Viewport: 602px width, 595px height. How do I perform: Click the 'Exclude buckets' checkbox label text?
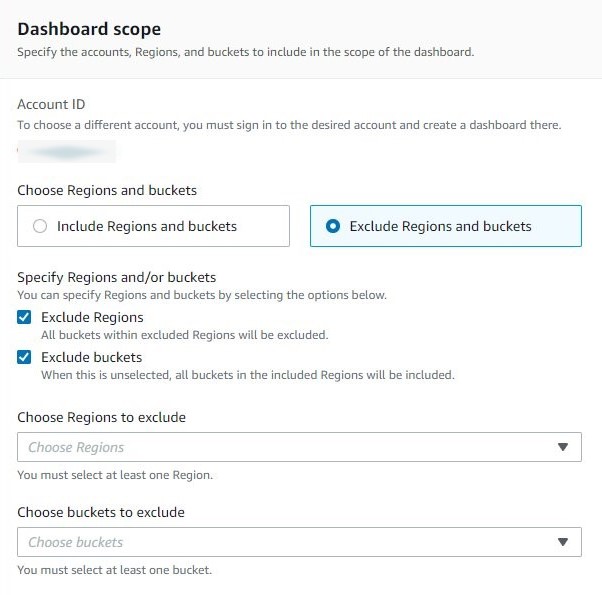(91, 357)
